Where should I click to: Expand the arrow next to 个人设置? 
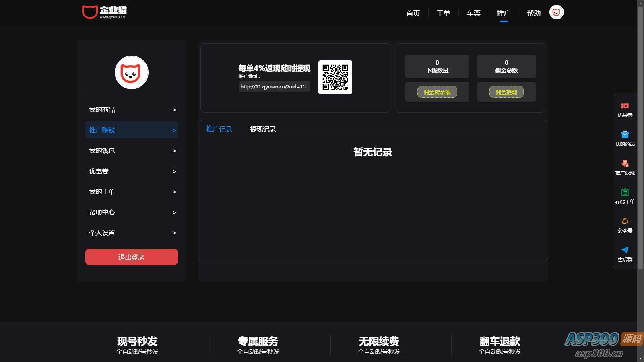click(x=174, y=233)
